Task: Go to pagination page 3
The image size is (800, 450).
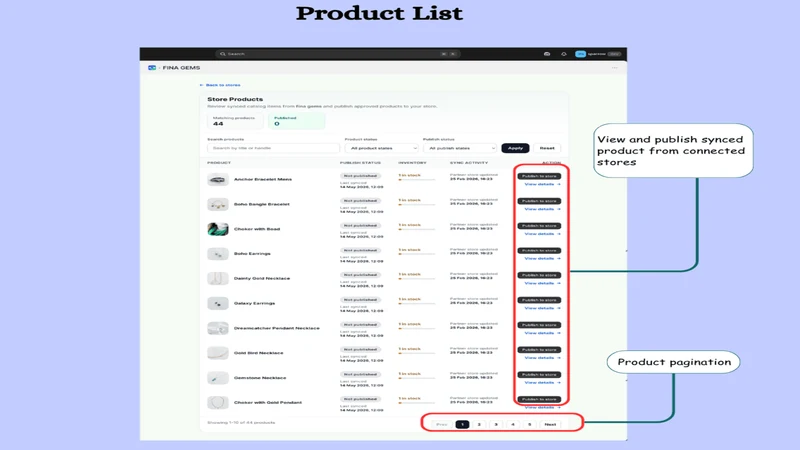Action: tap(496, 424)
